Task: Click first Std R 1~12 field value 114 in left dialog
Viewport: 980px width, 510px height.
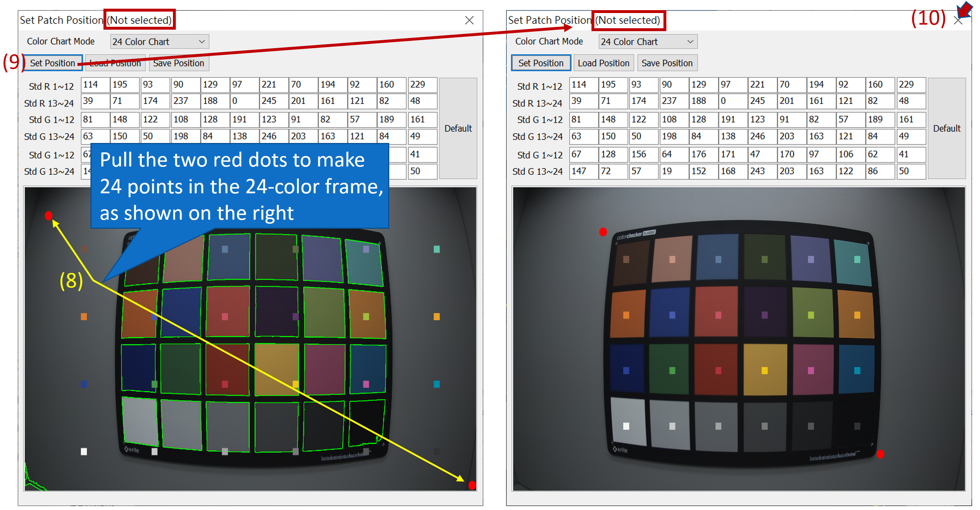Action: 95,84
